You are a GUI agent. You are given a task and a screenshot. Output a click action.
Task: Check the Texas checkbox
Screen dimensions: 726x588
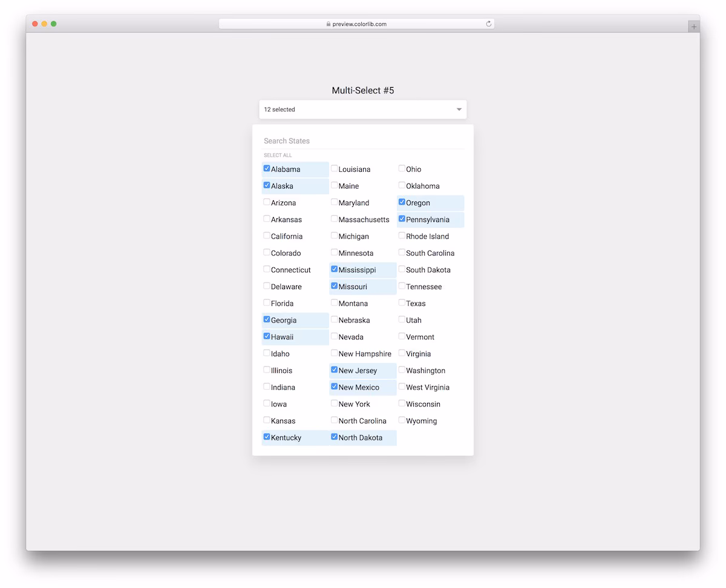[x=402, y=303]
